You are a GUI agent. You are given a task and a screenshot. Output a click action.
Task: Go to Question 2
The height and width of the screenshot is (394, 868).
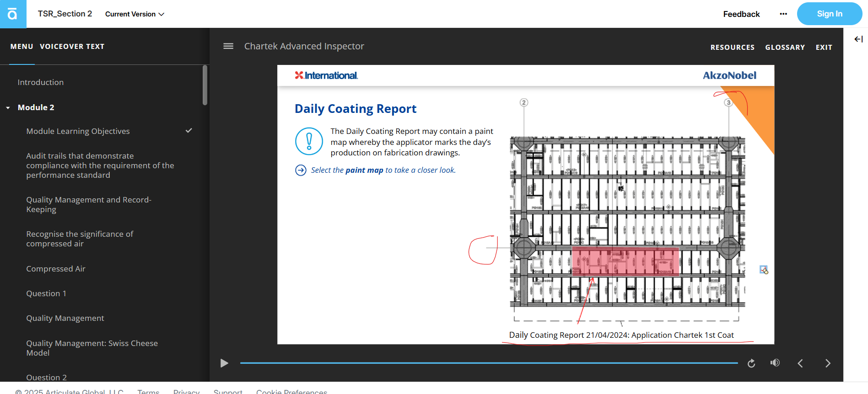(46, 377)
